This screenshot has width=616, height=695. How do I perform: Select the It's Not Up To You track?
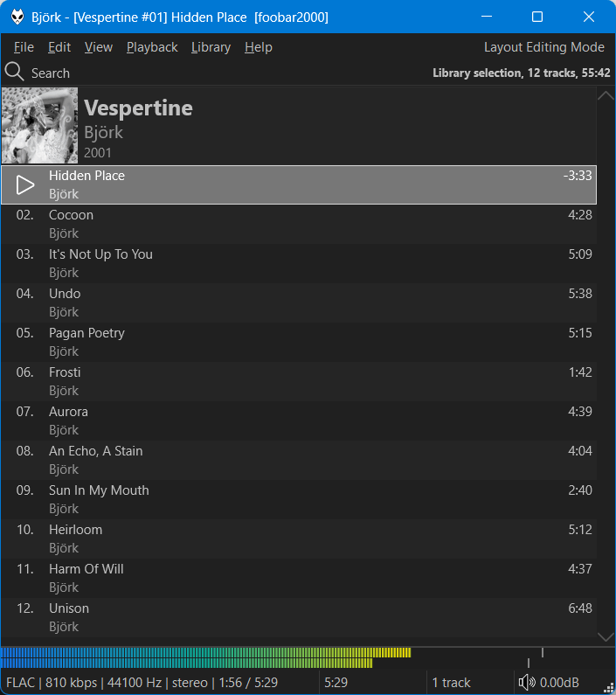pos(299,263)
